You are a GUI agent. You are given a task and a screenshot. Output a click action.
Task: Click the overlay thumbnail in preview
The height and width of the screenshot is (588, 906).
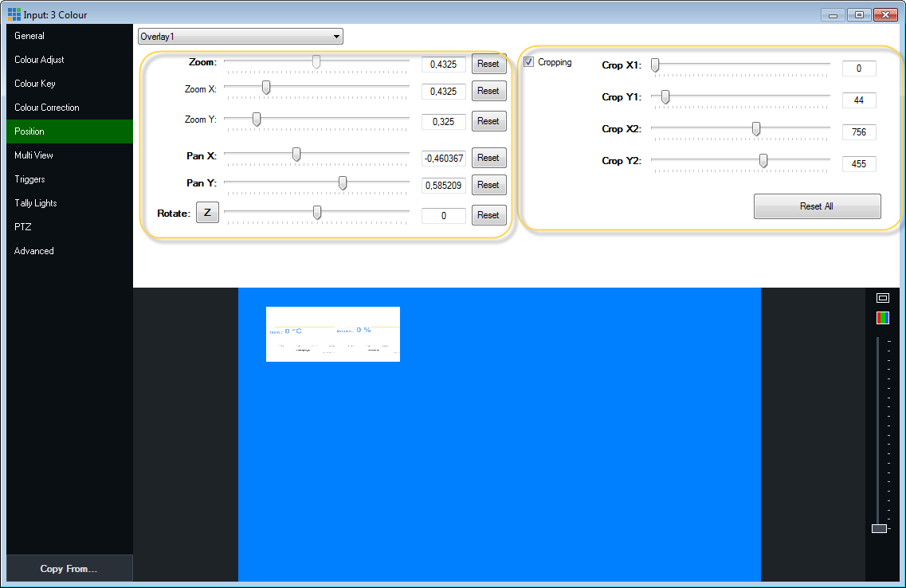pyautogui.click(x=333, y=334)
